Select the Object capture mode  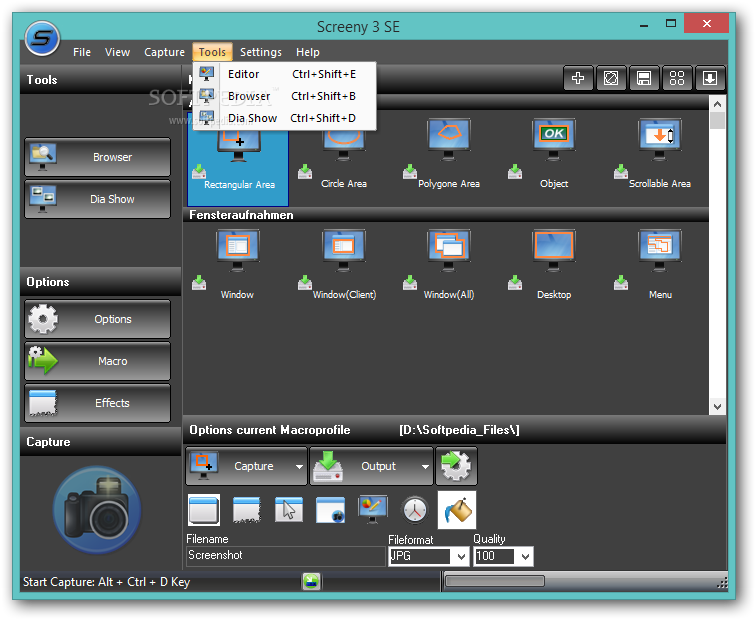[554, 159]
